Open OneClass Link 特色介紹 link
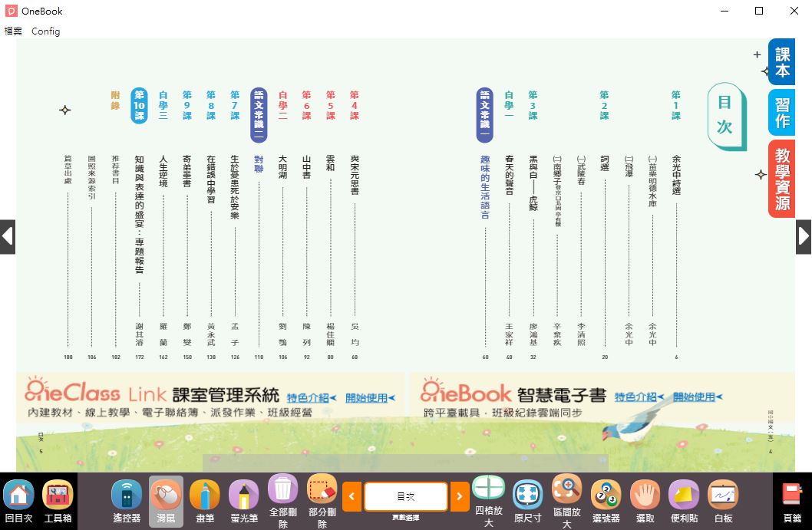812x530 pixels. [312, 398]
